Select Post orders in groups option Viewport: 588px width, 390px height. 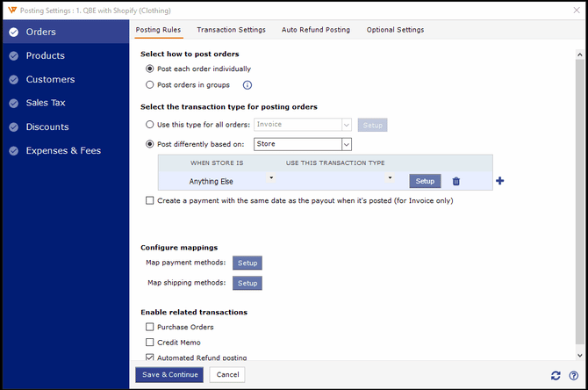(x=150, y=85)
